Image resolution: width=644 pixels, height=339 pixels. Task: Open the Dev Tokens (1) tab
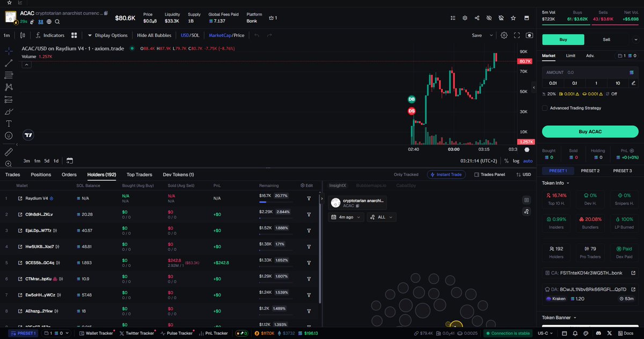click(179, 175)
